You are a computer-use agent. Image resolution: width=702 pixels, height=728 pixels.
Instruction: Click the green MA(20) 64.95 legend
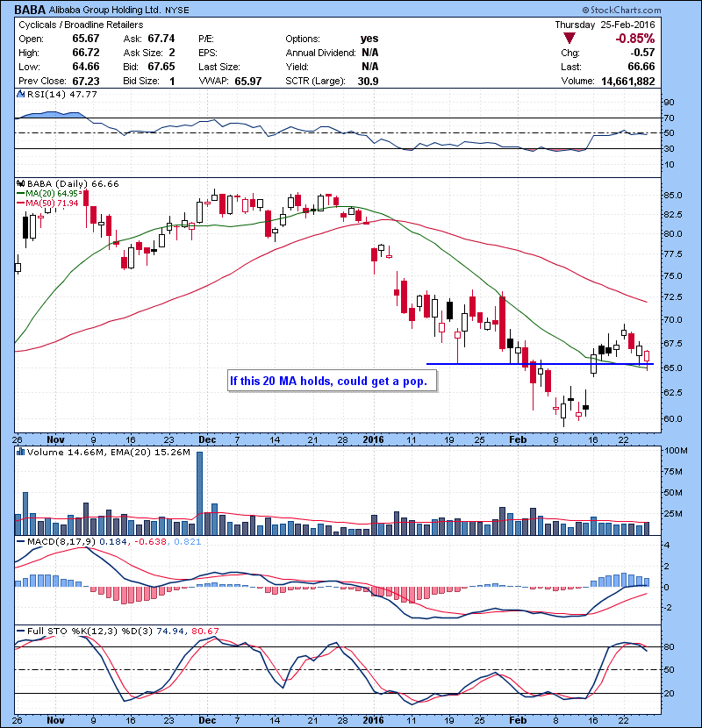click(x=49, y=193)
